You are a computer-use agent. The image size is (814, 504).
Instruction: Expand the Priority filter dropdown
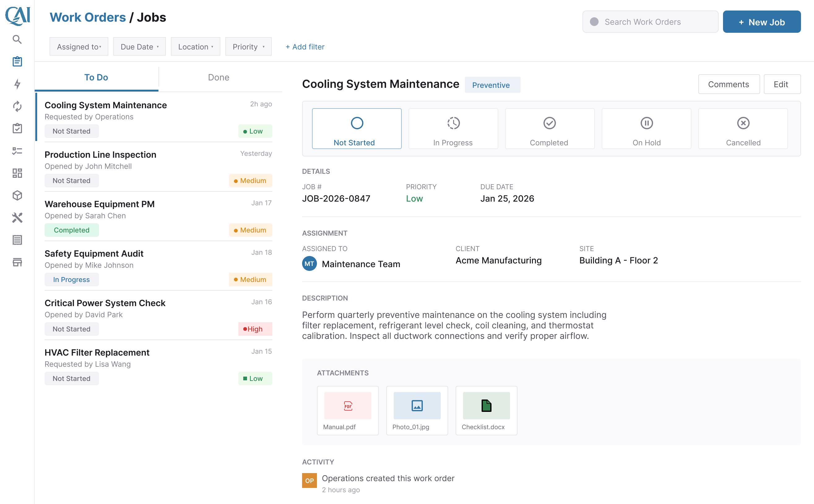tap(248, 47)
